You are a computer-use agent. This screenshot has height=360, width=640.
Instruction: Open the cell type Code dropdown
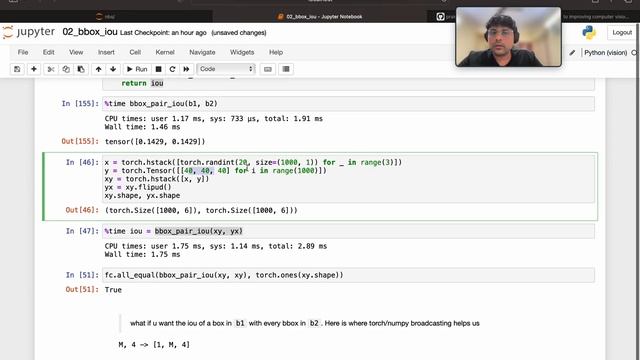(226, 69)
